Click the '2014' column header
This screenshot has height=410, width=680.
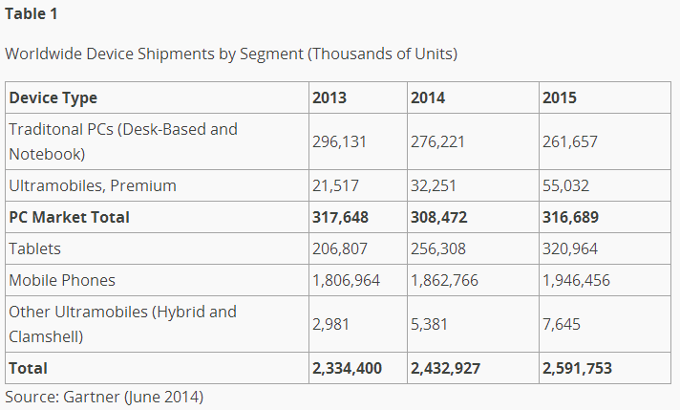[x=428, y=98]
